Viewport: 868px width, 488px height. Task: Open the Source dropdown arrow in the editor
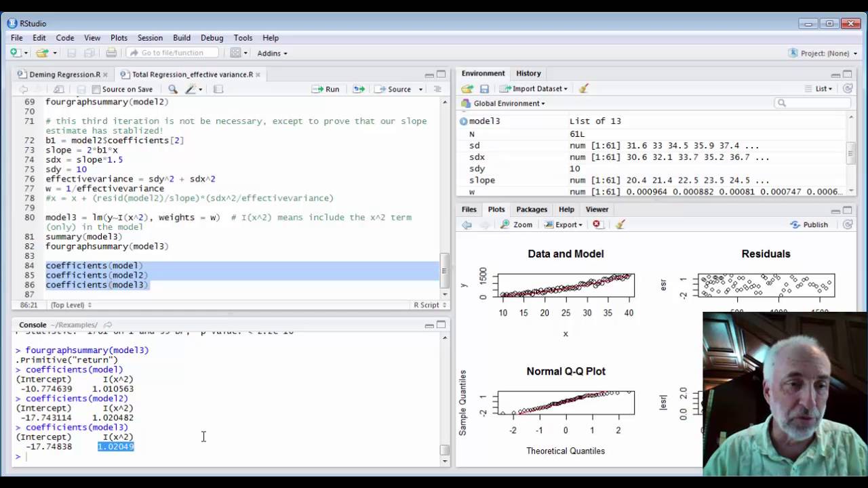click(x=420, y=89)
